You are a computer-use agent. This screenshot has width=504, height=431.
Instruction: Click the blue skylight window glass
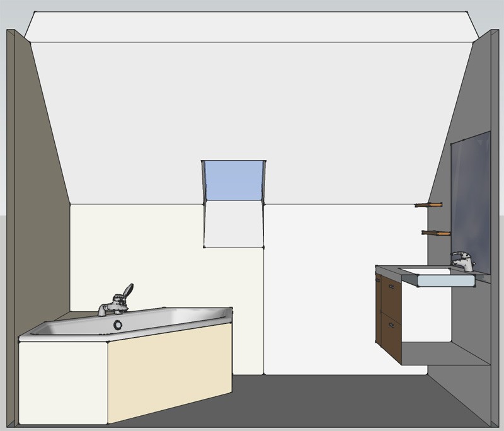pyautogui.click(x=232, y=180)
